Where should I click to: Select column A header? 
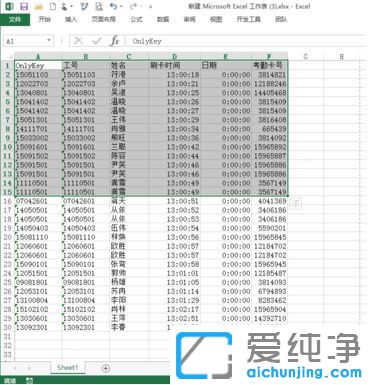pos(38,56)
